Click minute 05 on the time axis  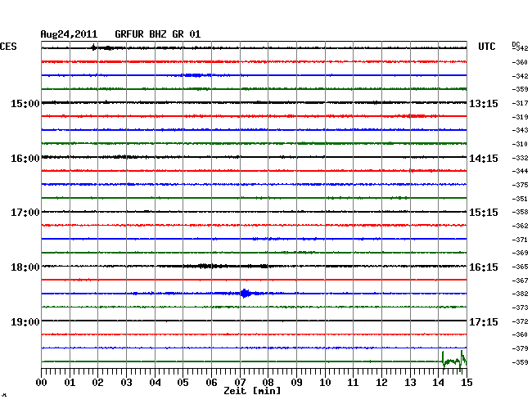click(x=183, y=383)
